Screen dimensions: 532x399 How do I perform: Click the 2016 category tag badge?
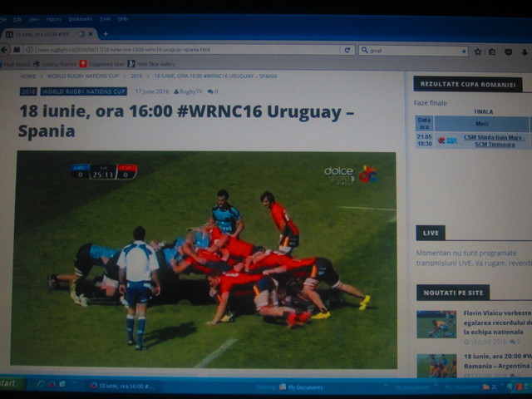[x=28, y=91]
